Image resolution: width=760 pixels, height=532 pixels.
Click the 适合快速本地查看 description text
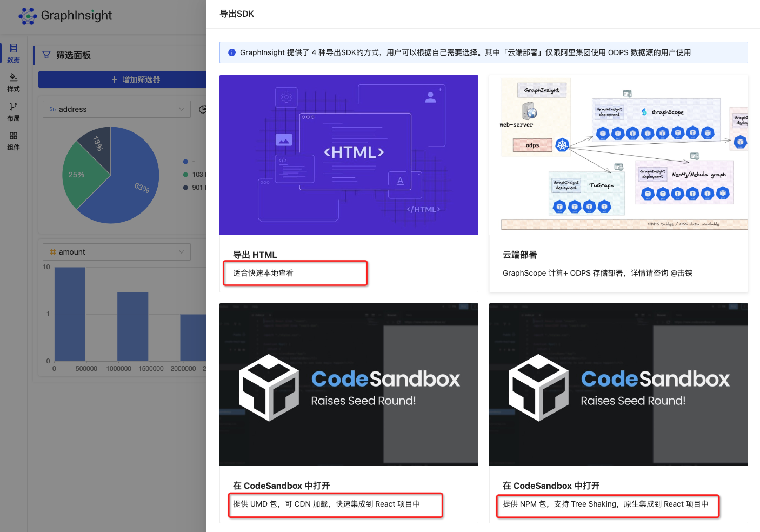tap(263, 273)
